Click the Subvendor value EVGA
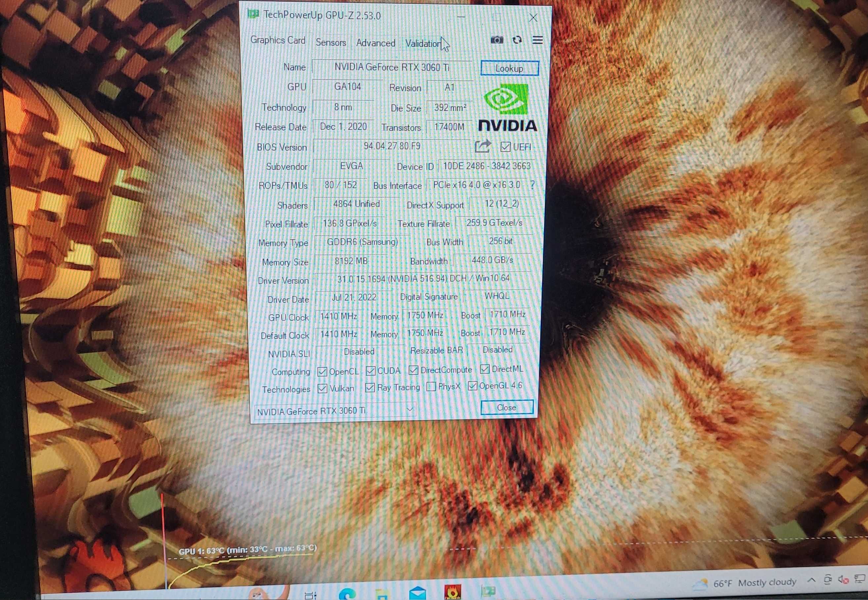The image size is (868, 600). click(x=351, y=166)
